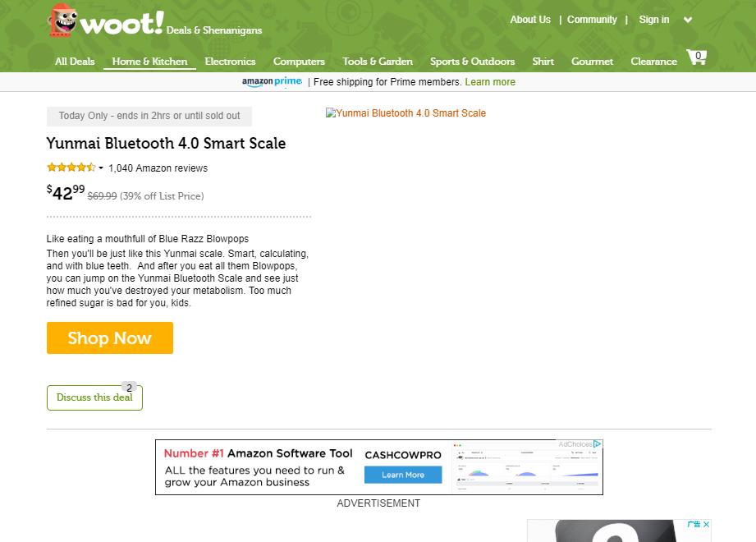Screen dimensions: 756x542
Task: Open the Computers category
Action: click(x=299, y=62)
